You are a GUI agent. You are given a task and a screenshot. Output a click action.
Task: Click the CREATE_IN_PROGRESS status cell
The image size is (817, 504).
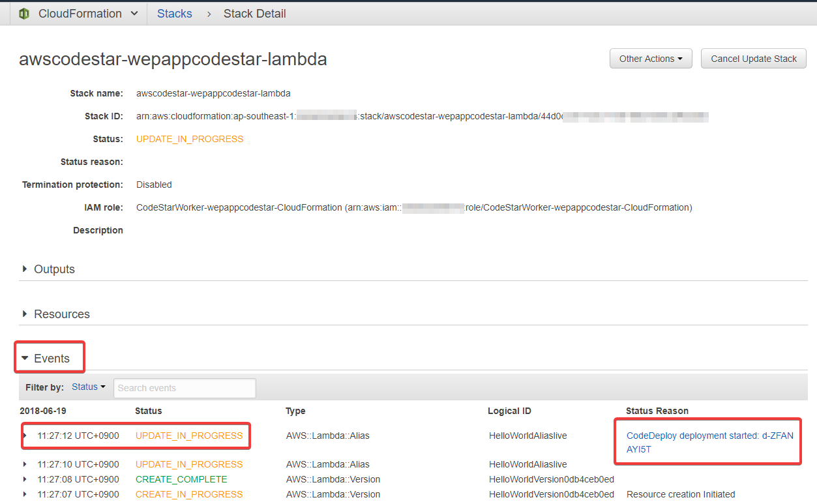coord(189,494)
